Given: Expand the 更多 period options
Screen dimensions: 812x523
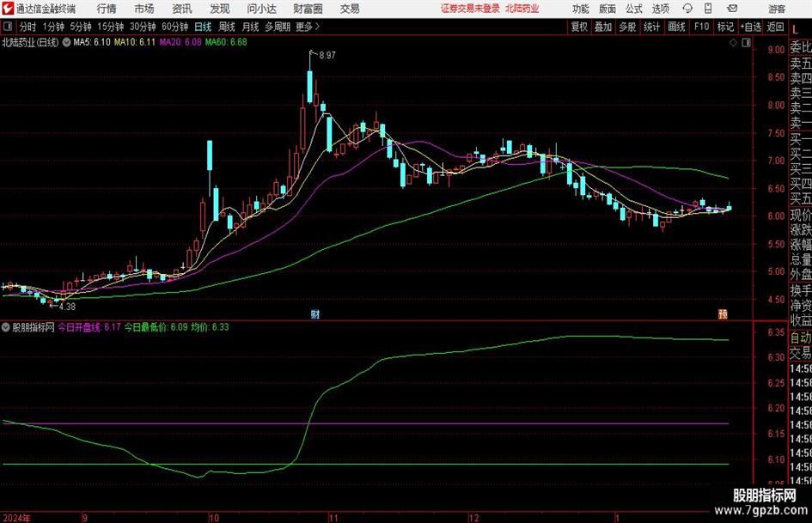Looking at the screenshot, I should click(x=308, y=27).
